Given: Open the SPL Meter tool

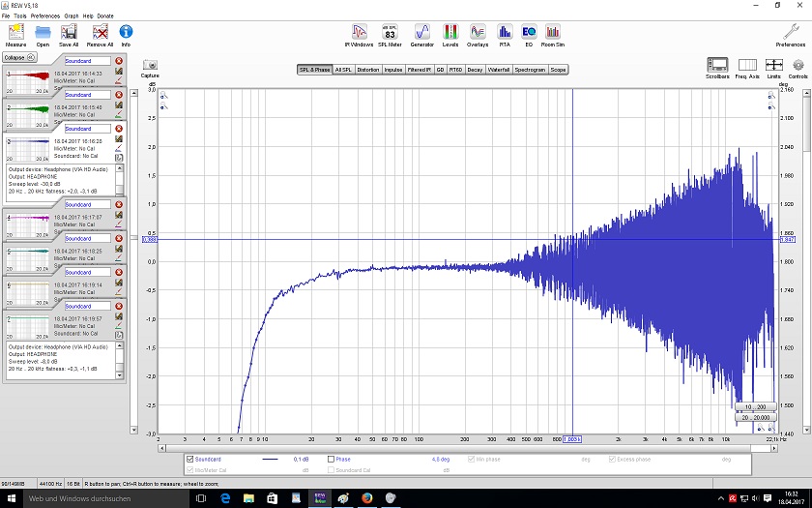Looking at the screenshot, I should [x=390, y=33].
